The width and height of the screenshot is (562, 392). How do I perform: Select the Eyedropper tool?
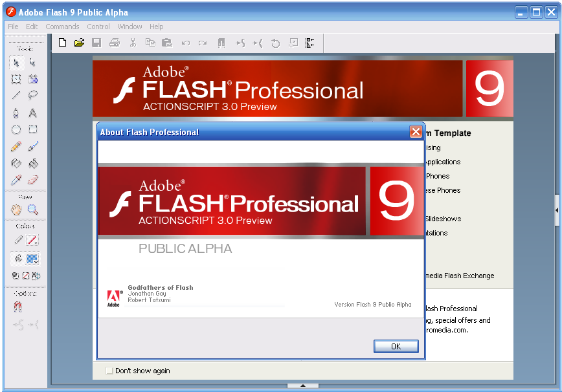[16, 180]
